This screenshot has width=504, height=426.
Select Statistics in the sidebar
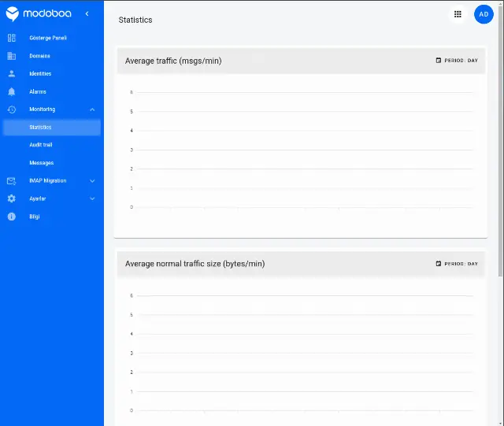coord(52,128)
